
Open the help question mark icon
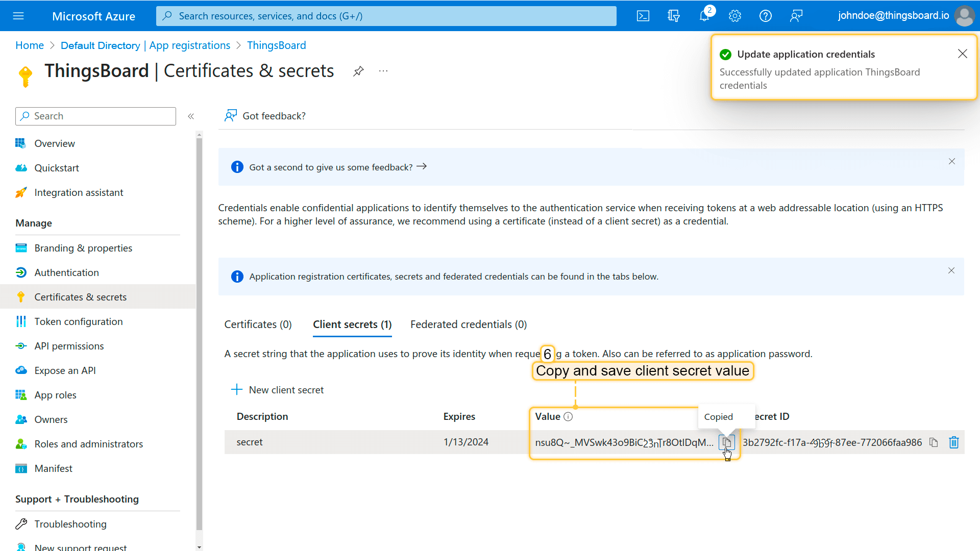tap(766, 16)
